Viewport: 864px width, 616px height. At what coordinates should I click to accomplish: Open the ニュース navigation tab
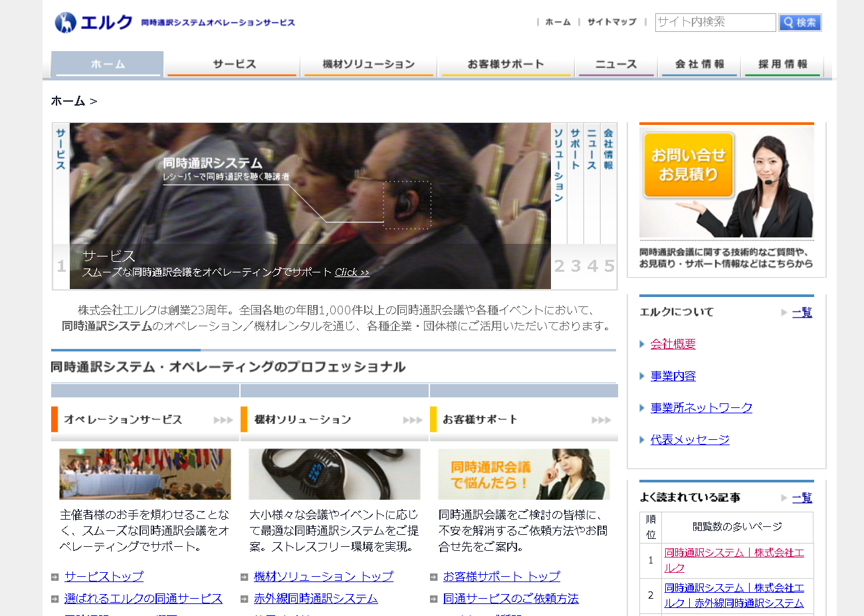[x=615, y=64]
